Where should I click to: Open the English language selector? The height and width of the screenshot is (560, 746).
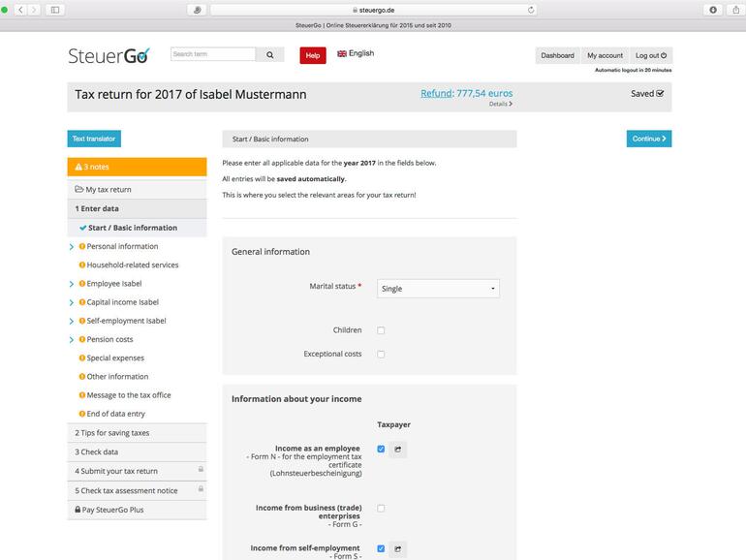(356, 53)
